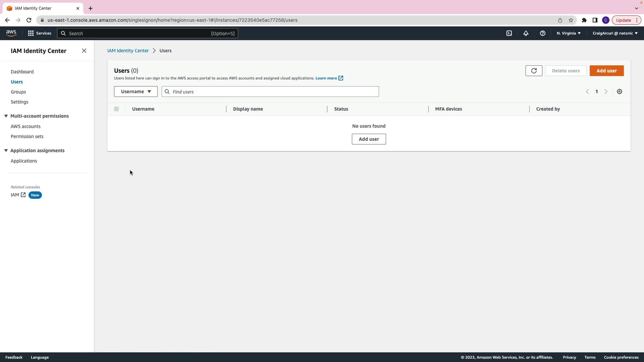Collapse Multi-account permissions section
The height and width of the screenshot is (362, 644).
click(x=6, y=116)
